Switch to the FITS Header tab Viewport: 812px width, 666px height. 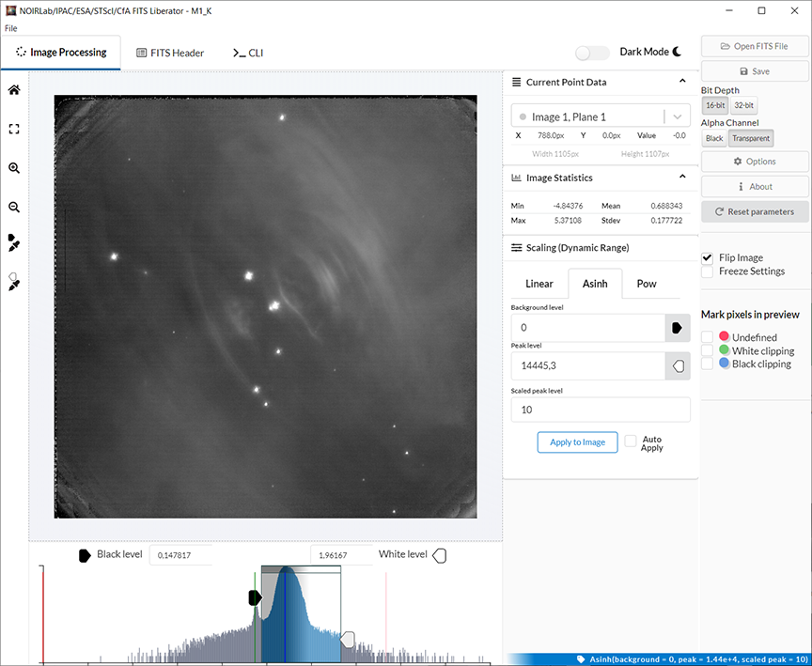pos(170,53)
